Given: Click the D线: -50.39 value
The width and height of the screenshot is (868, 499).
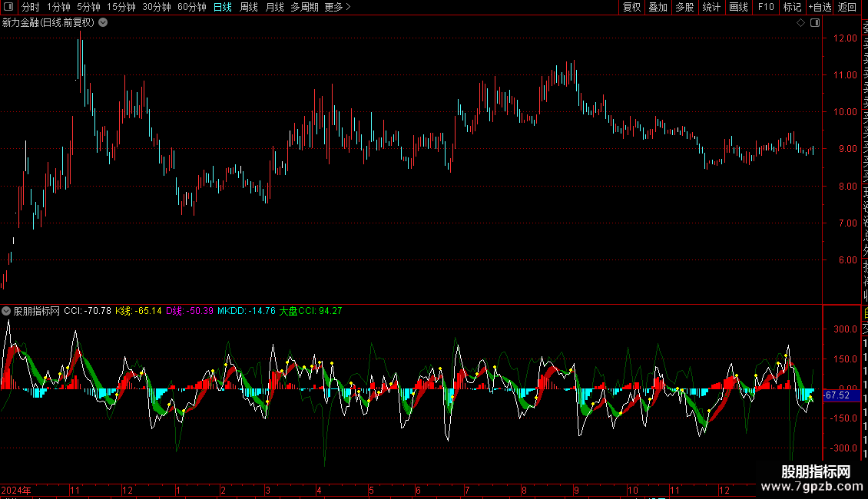Looking at the screenshot, I should click(x=190, y=311).
